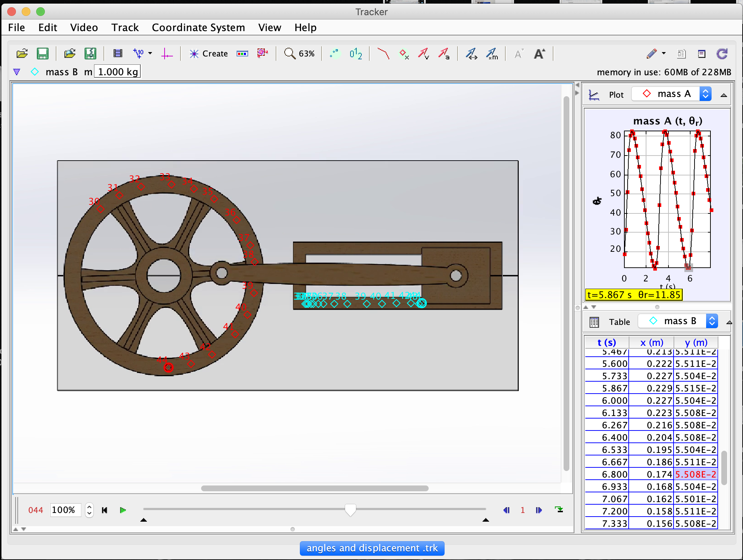Click the stretch vectors icon

pyautogui.click(x=471, y=54)
